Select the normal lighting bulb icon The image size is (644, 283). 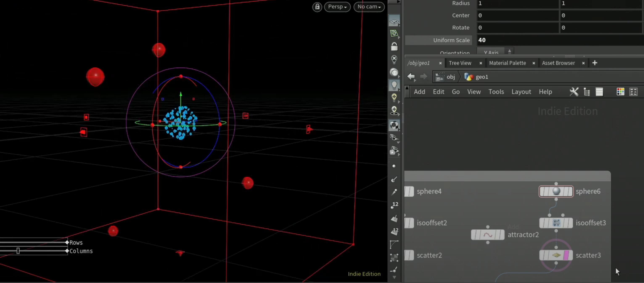pos(394,85)
